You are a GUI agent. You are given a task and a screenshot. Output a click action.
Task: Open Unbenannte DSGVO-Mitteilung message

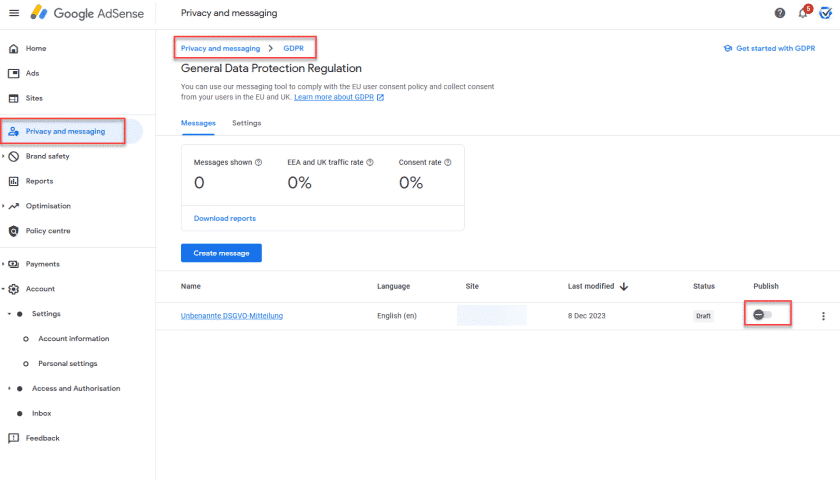coord(232,316)
